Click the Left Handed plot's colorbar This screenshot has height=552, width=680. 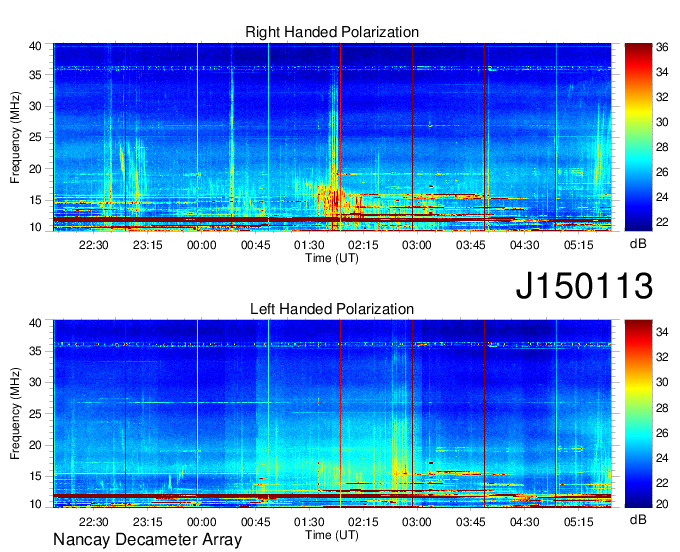click(638, 414)
